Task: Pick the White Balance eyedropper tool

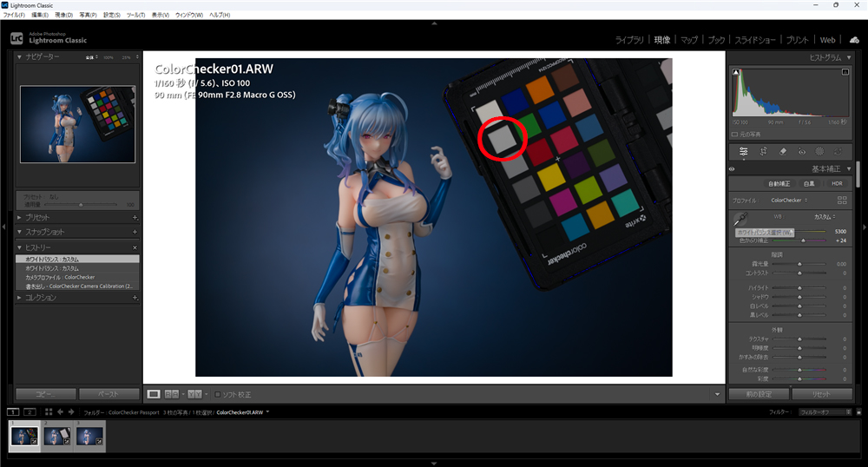Action: click(740, 219)
